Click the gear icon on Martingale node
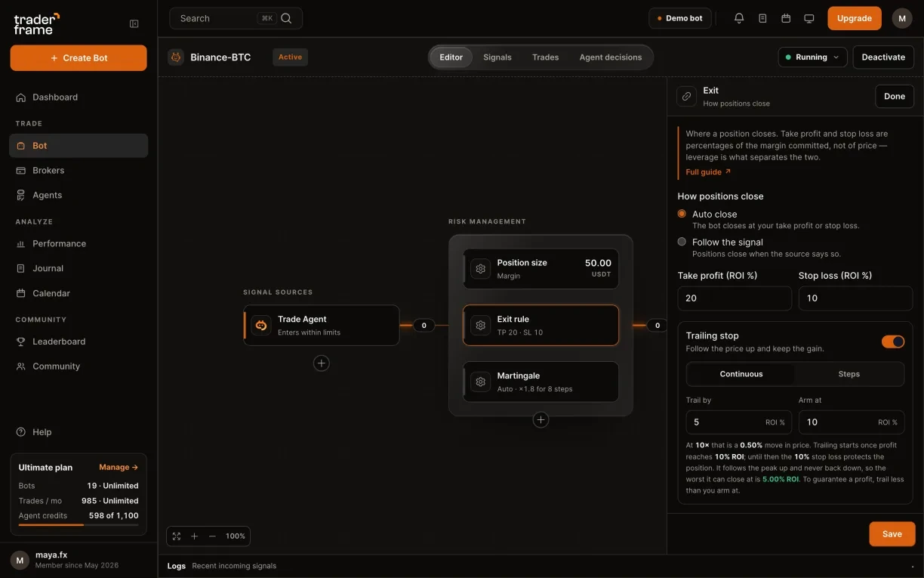 click(x=480, y=382)
